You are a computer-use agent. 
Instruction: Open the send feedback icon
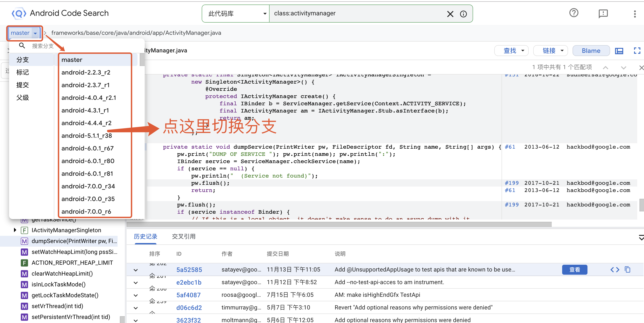(603, 14)
